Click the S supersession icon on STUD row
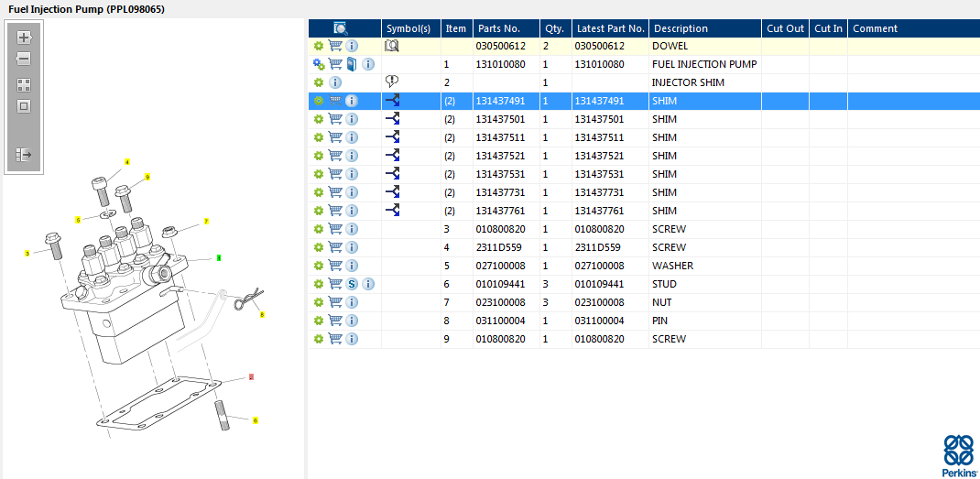The height and width of the screenshot is (479, 980). 352,284
